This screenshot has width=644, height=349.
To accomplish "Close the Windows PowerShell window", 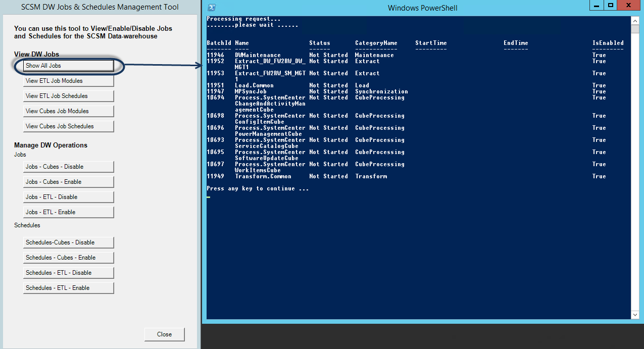I will coord(629,5).
